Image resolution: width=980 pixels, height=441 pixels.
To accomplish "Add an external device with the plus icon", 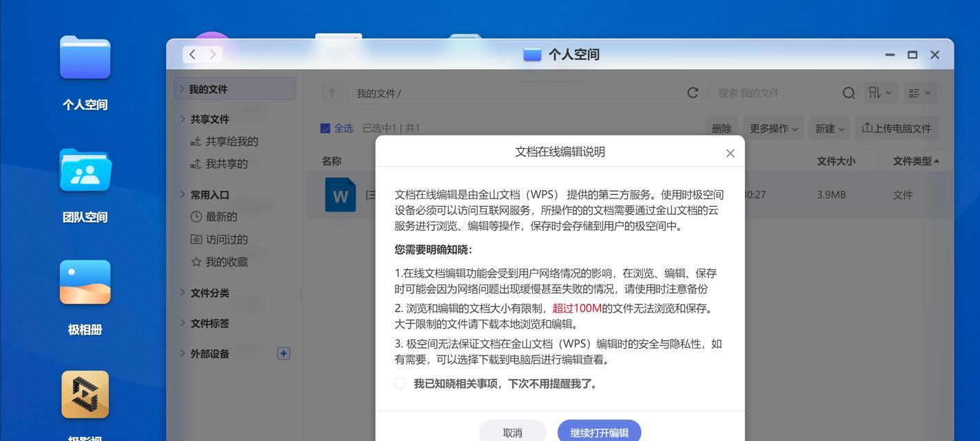I will click(x=283, y=353).
